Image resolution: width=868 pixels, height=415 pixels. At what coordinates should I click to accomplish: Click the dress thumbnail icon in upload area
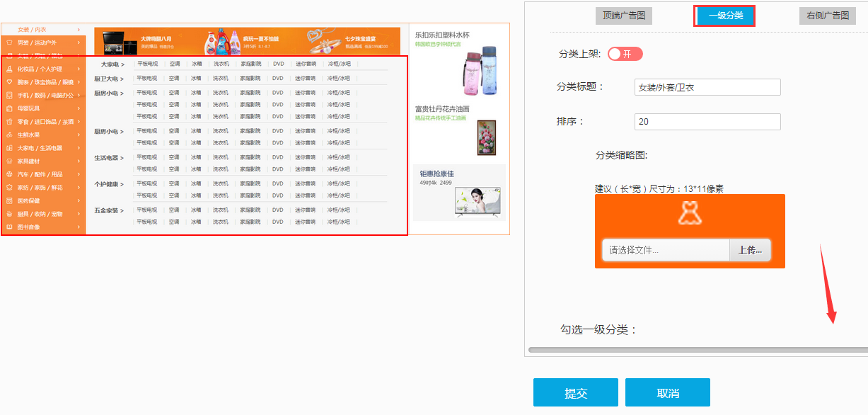689,213
